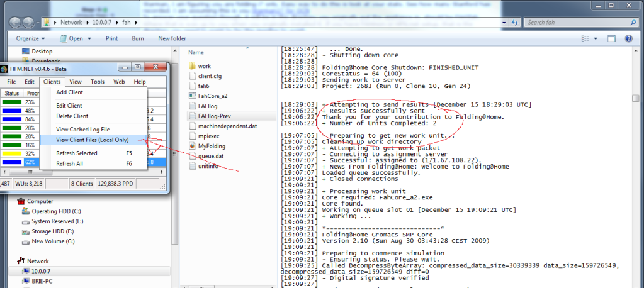Choose View Client Files (Local Only)
Image resolution: width=644 pixels, height=288 pixels.
(x=93, y=140)
